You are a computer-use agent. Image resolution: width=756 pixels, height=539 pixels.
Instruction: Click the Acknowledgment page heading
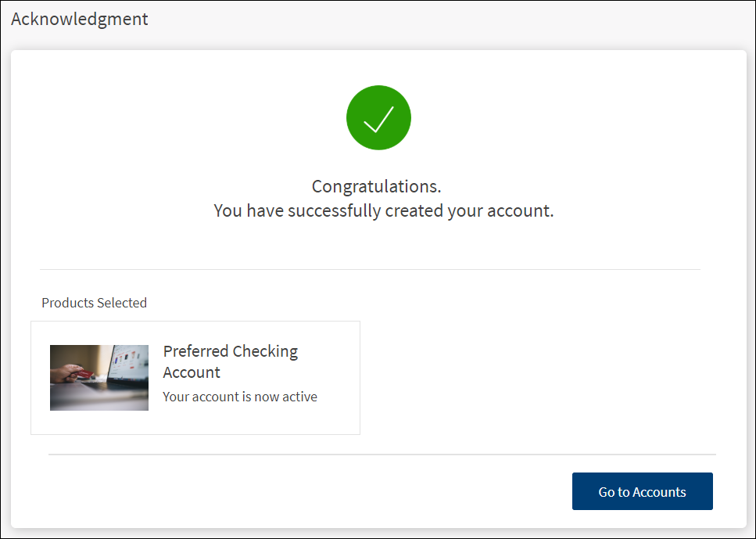[80, 19]
